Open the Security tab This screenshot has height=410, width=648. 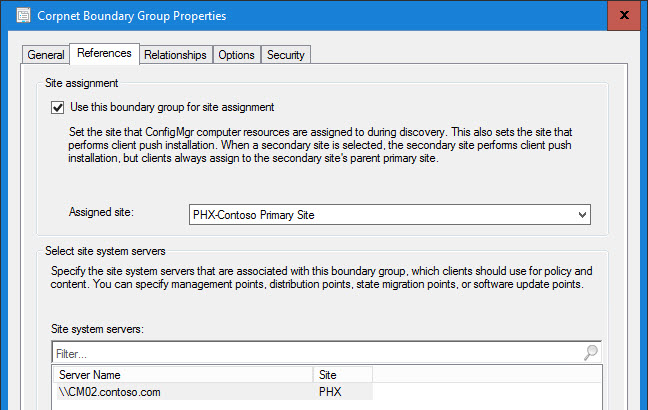[x=286, y=55]
